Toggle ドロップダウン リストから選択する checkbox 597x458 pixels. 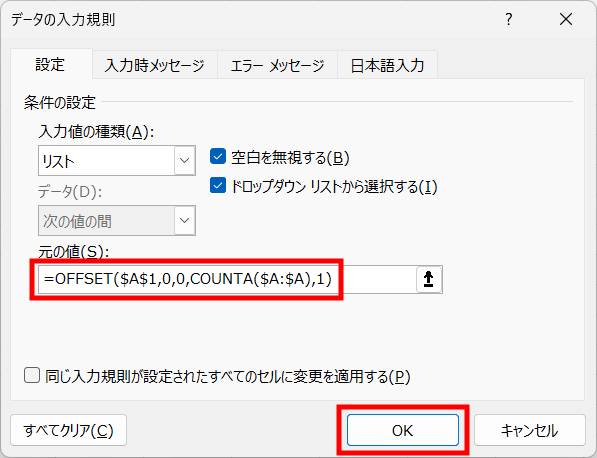[x=218, y=185]
